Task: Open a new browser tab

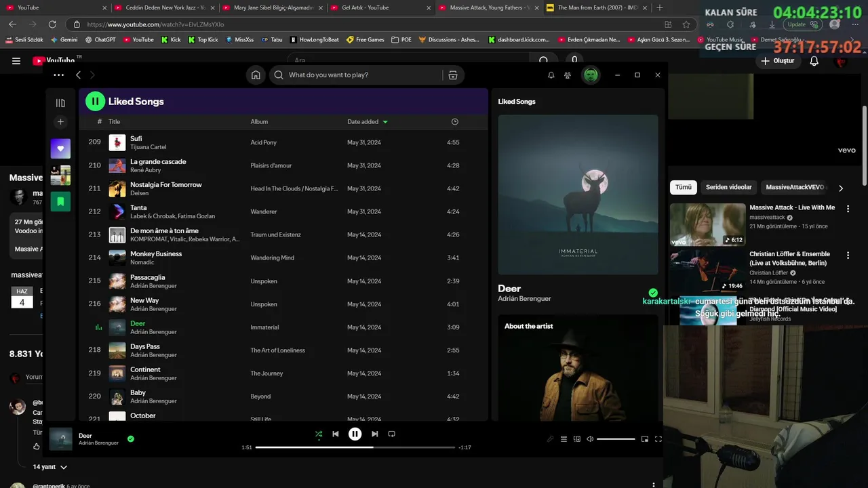Action: (x=660, y=8)
